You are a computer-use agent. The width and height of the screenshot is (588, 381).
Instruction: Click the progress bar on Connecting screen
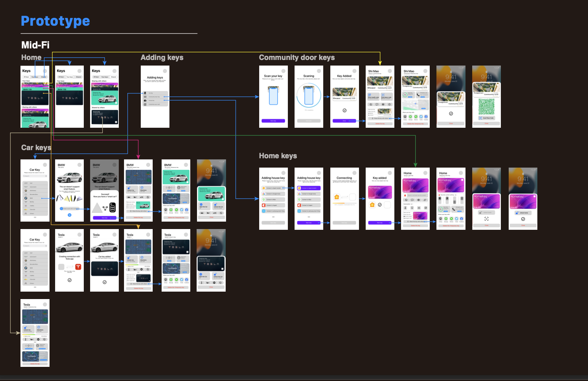tap(344, 203)
